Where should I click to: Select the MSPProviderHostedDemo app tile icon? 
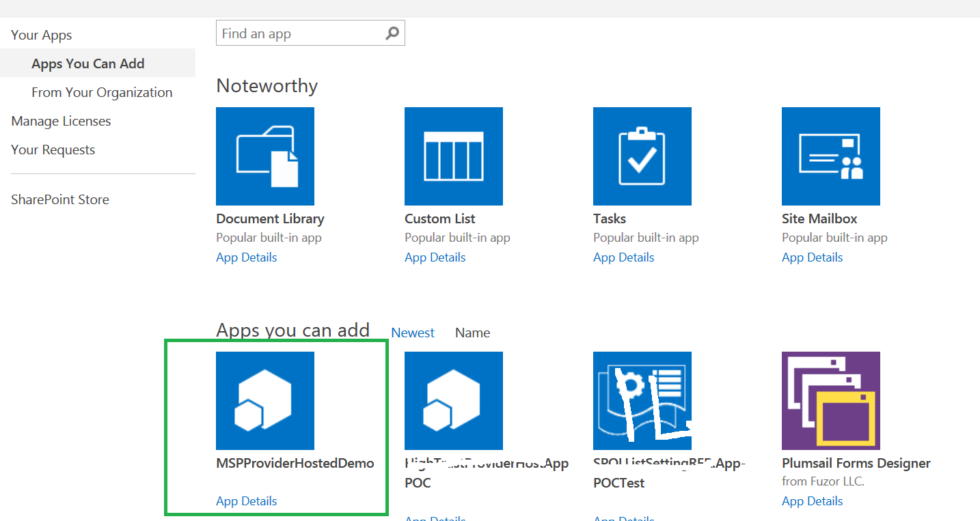(x=265, y=400)
